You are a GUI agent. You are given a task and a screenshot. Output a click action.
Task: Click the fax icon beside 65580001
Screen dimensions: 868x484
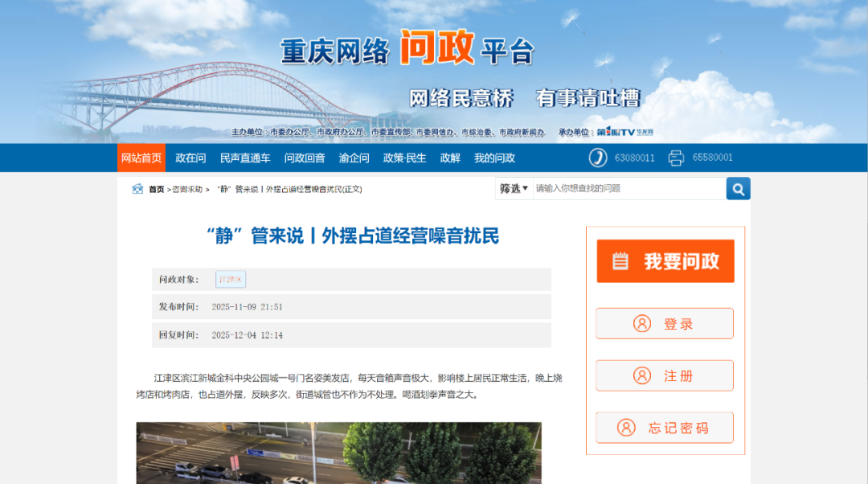pos(676,158)
